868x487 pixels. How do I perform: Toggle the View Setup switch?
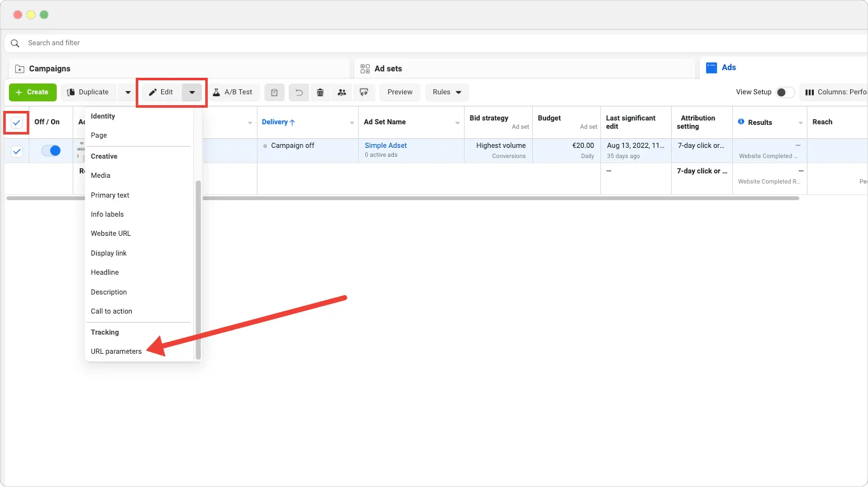point(785,92)
